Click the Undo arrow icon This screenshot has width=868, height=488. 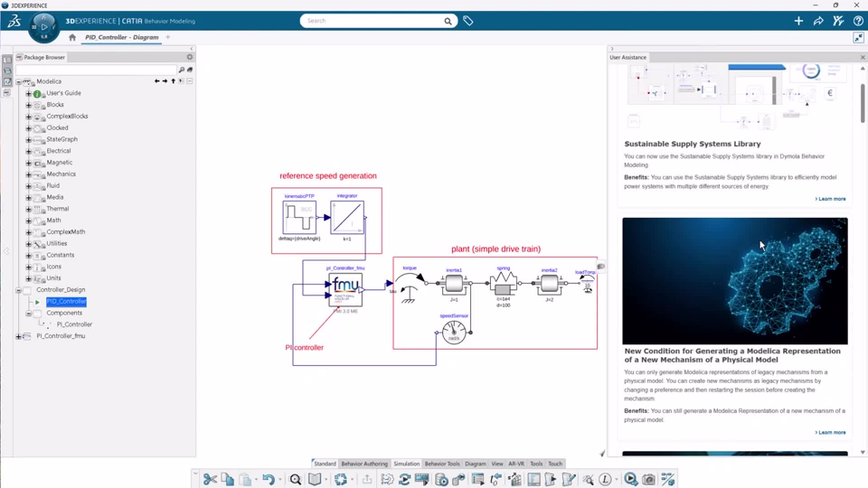(269, 479)
